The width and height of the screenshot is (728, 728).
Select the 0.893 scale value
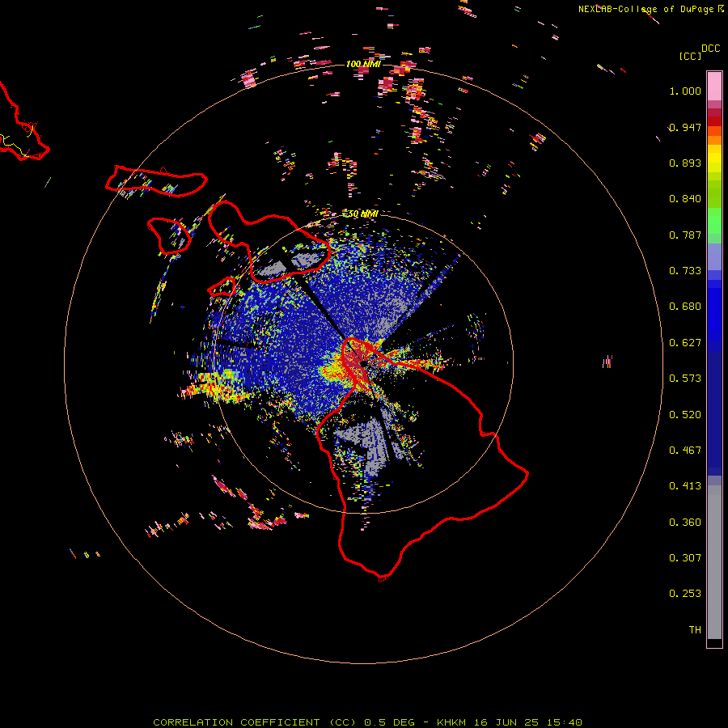point(685,163)
